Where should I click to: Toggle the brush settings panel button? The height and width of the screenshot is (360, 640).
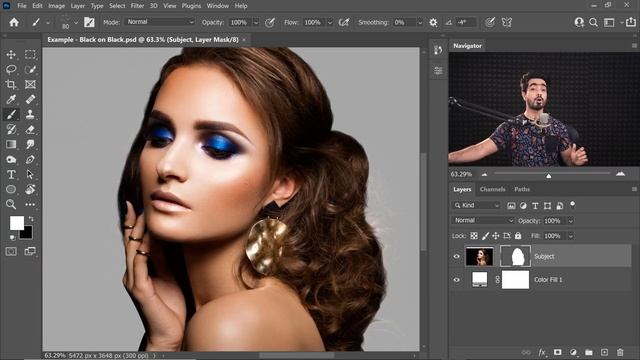pos(89,22)
